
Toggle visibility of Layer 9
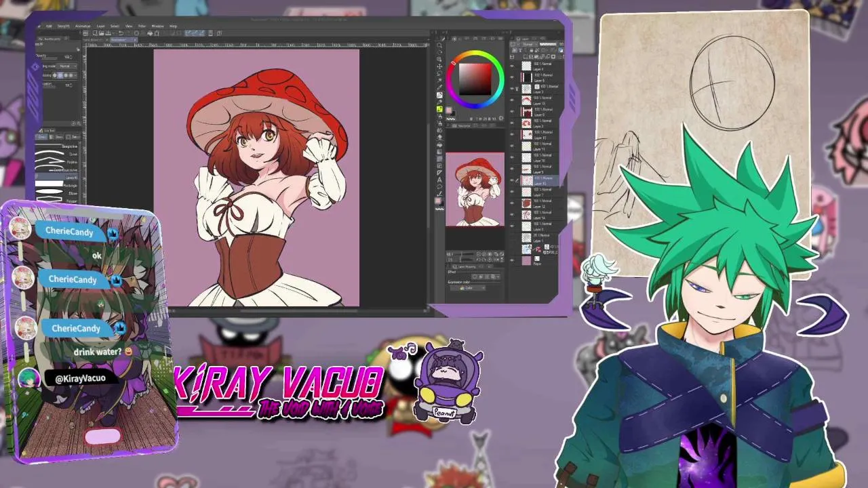(x=512, y=111)
